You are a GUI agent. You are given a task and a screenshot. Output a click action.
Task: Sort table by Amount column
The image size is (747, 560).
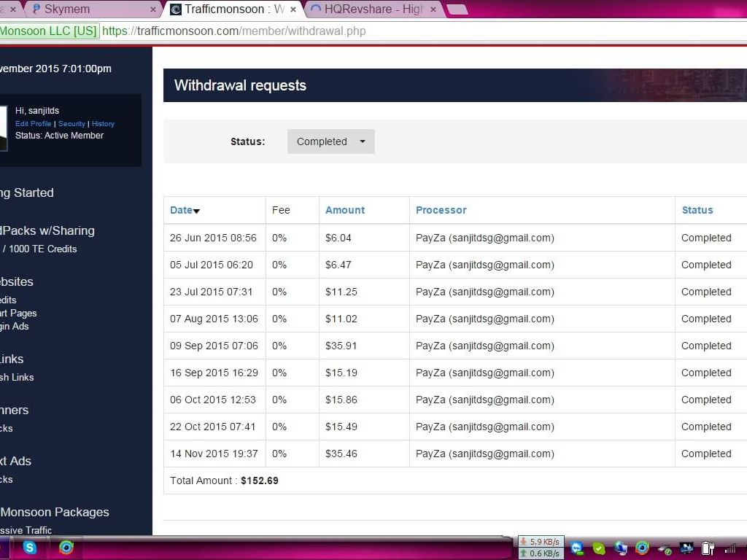click(x=344, y=210)
